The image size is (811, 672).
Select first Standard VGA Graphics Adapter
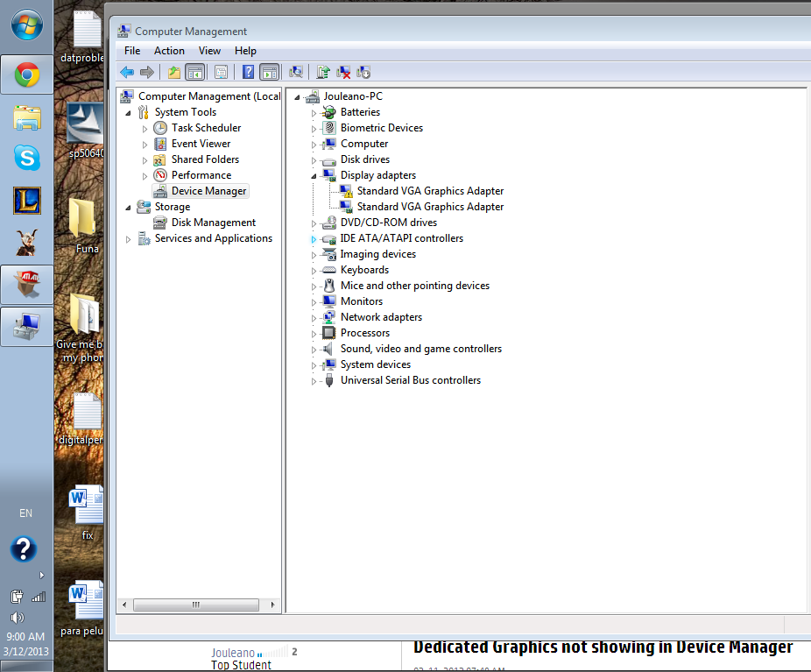pyautogui.click(x=430, y=191)
